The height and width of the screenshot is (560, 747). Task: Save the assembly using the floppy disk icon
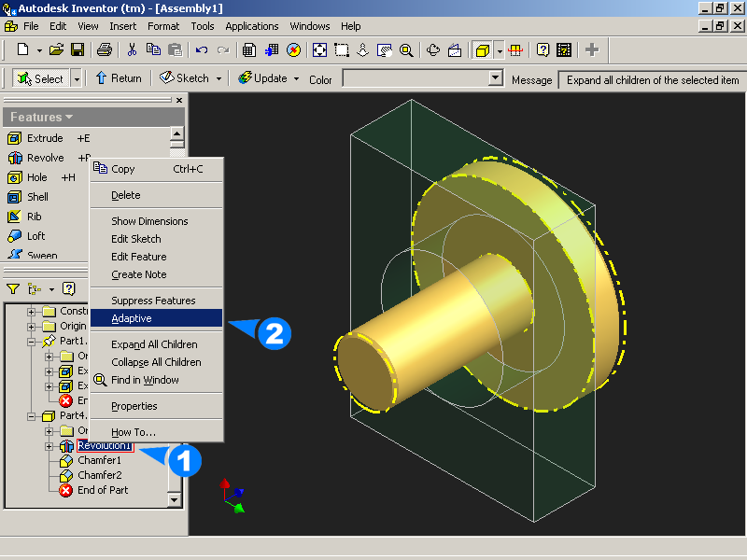pos(78,49)
